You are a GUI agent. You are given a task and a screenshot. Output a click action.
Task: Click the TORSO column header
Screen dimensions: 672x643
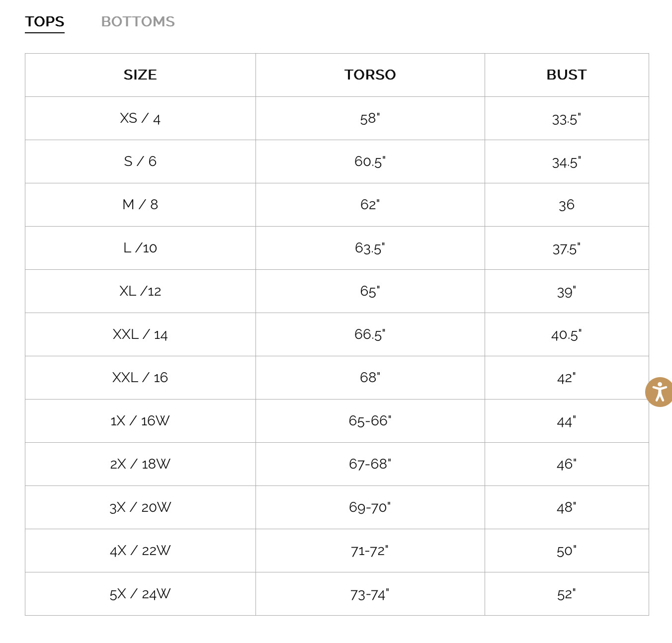pyautogui.click(x=370, y=75)
